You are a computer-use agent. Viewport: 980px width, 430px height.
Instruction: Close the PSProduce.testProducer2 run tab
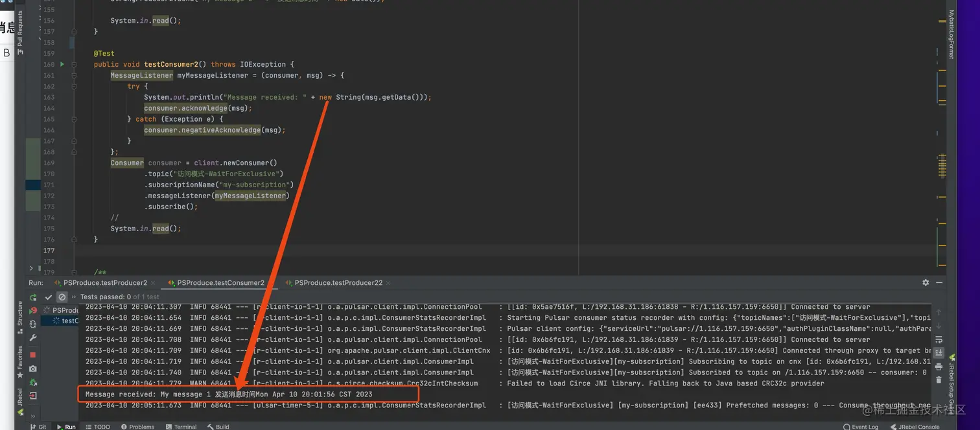(x=153, y=283)
